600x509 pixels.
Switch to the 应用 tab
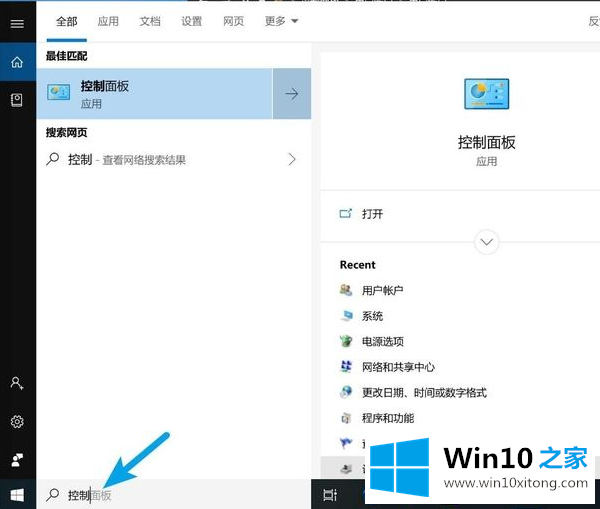(108, 21)
